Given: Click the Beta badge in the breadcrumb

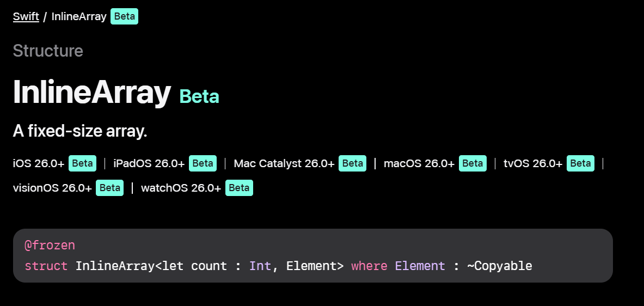Looking at the screenshot, I should coord(125,17).
